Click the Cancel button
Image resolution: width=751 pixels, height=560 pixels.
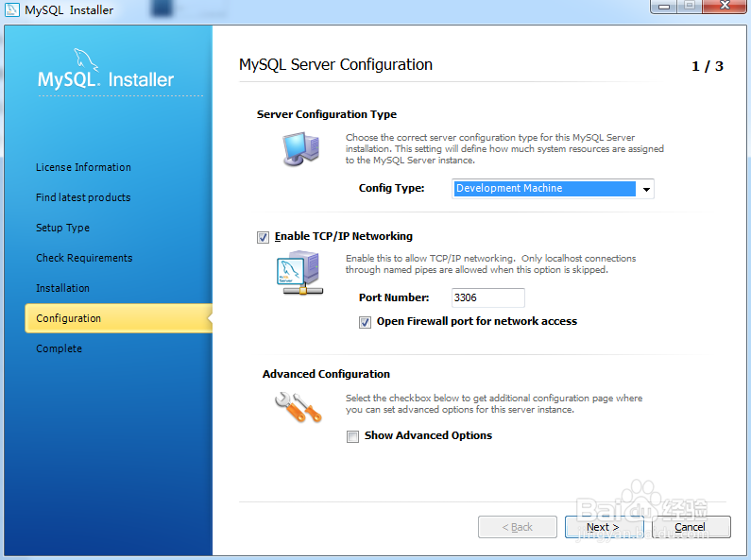point(691,527)
